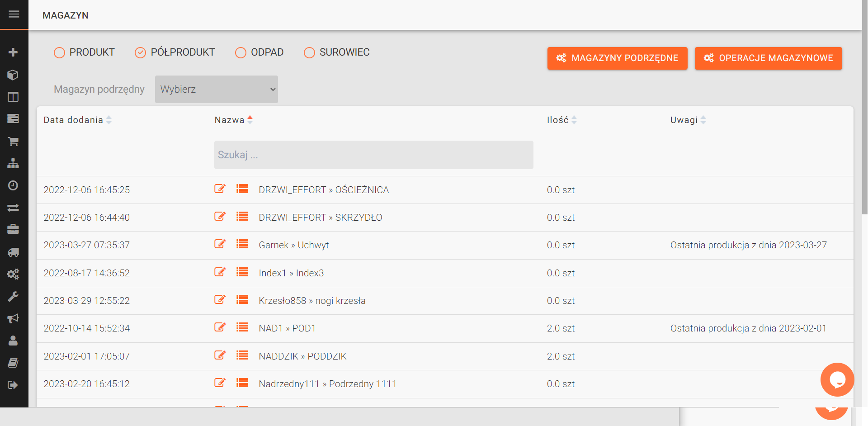The height and width of the screenshot is (426, 868).
Task: Expand the Magazyn podrzędny dropdown
Action: (216, 90)
